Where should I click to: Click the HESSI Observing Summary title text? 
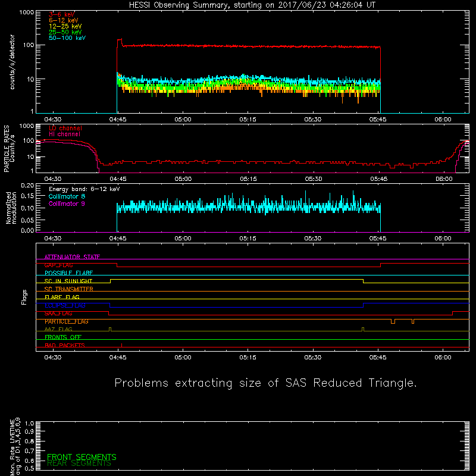[x=252, y=5]
